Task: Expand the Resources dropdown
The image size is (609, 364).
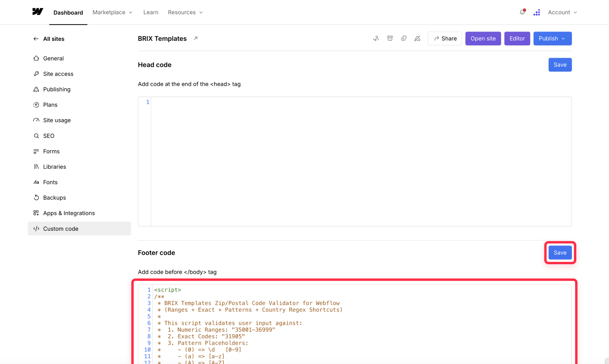Action: point(185,12)
